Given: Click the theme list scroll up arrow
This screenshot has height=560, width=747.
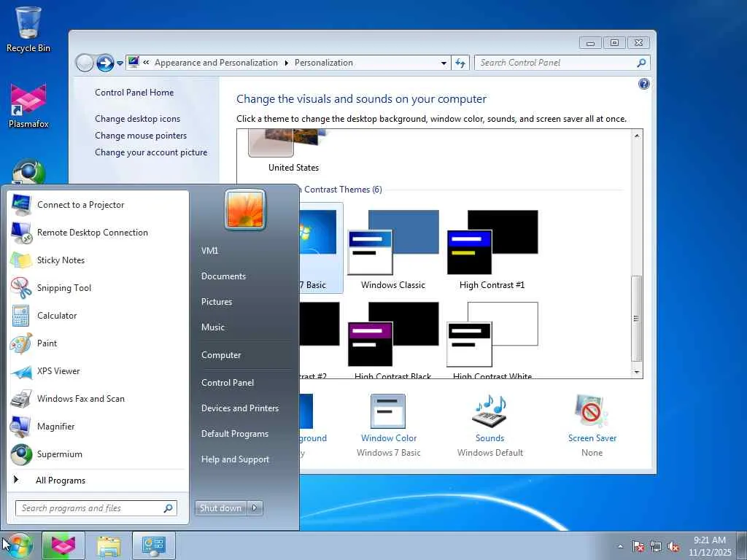Looking at the screenshot, I should [x=636, y=136].
